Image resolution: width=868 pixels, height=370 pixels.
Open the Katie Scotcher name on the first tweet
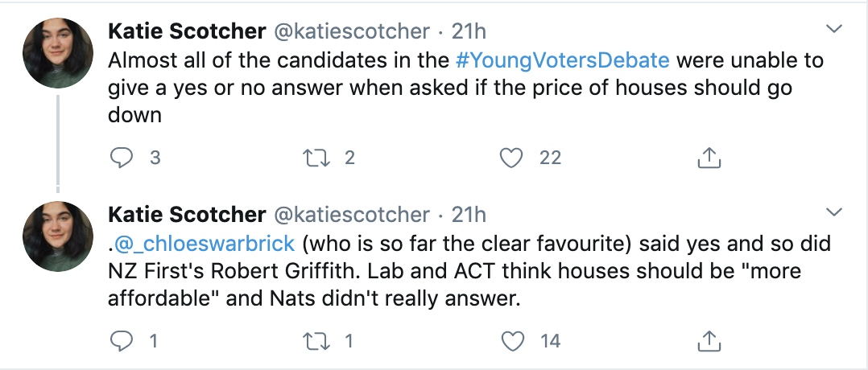click(x=187, y=31)
